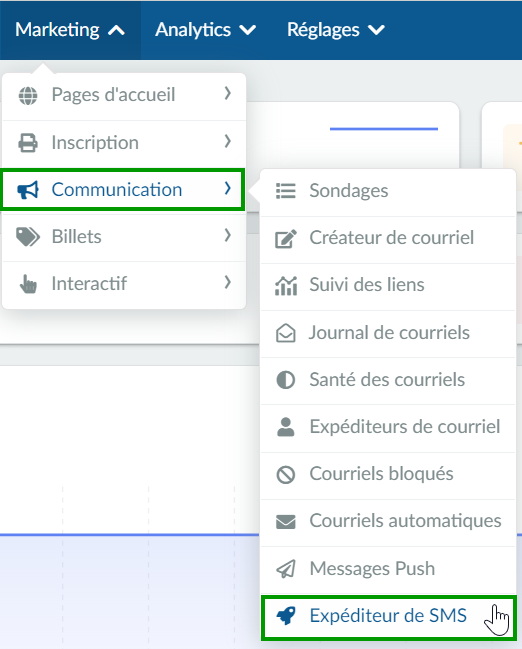Expand the Pages d'accueil submenu arrow
This screenshot has width=522, height=649.
tap(227, 94)
